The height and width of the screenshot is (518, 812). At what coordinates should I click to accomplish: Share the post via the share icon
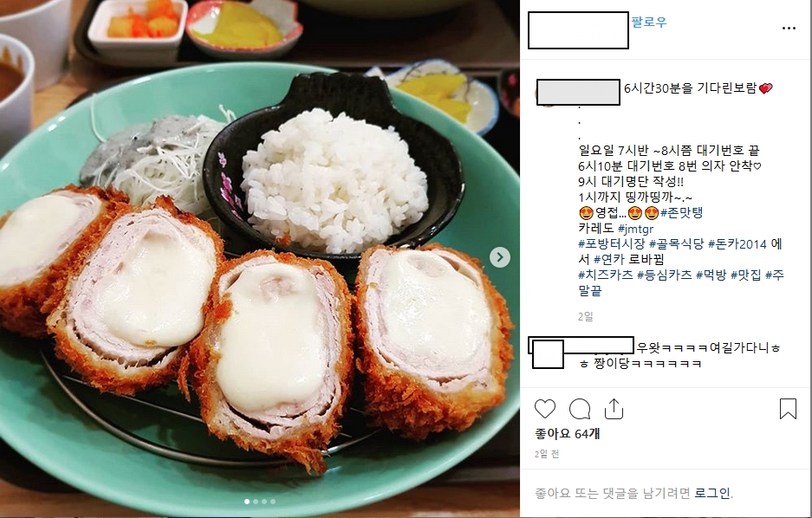(x=614, y=408)
